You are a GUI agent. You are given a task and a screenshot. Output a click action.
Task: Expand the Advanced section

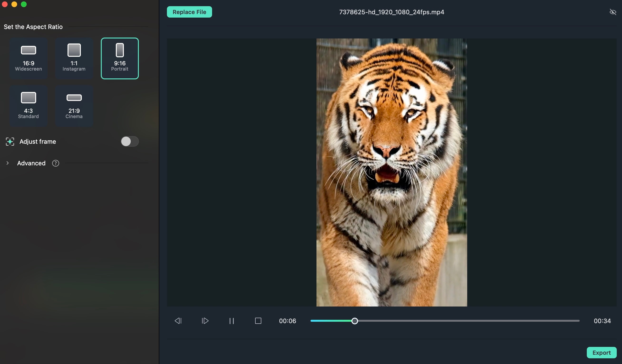(x=7, y=163)
